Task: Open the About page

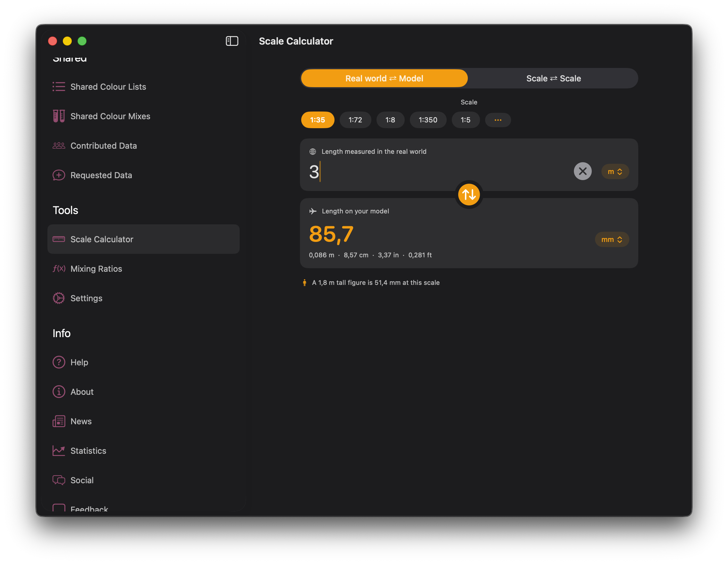Action: point(143,392)
